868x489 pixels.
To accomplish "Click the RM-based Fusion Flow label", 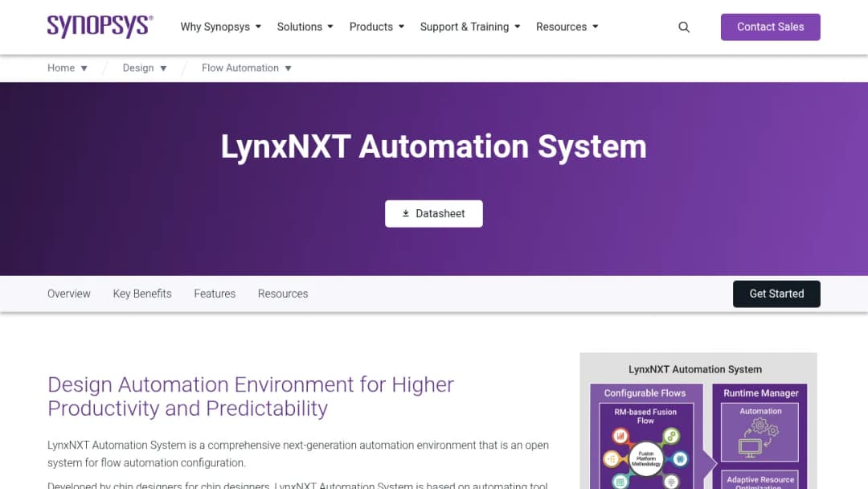I will (645, 417).
